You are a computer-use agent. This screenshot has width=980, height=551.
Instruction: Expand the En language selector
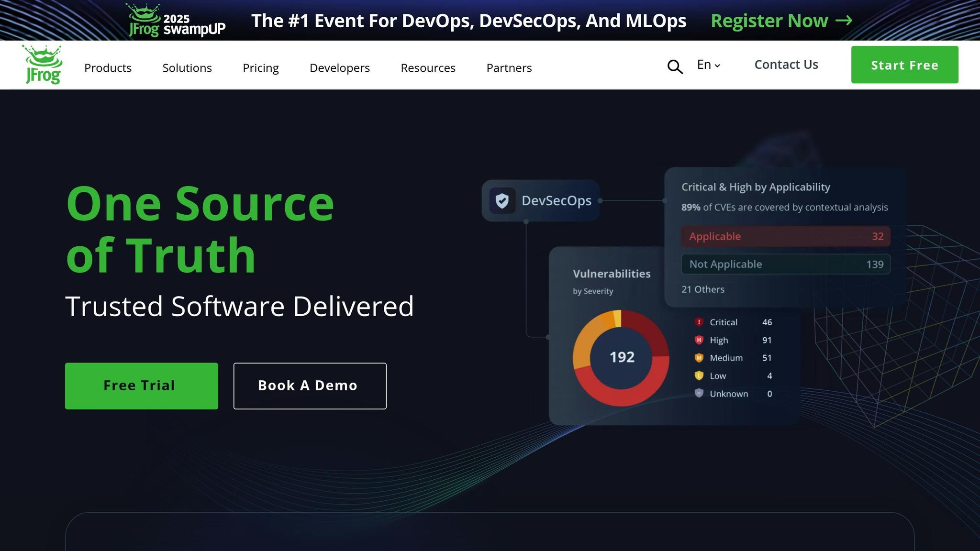[708, 65]
